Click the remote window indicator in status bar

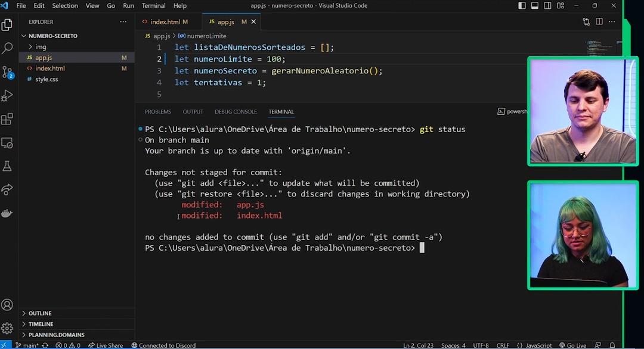point(5,345)
